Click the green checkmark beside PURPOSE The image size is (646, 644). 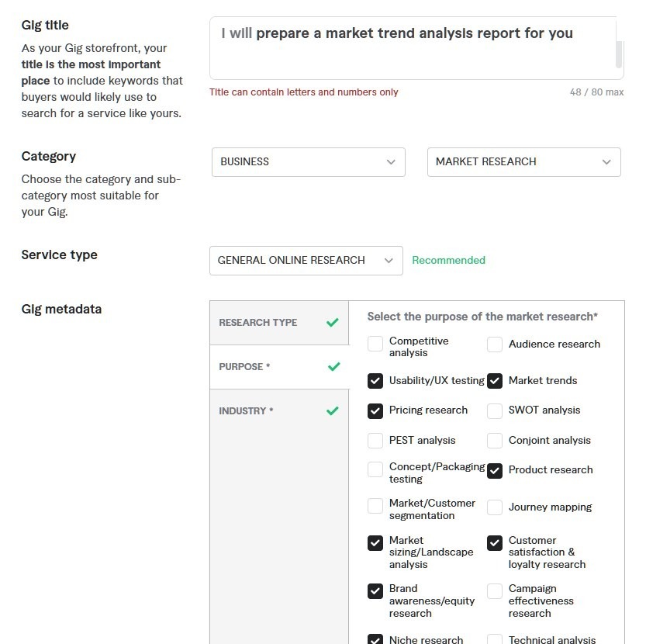pos(333,366)
